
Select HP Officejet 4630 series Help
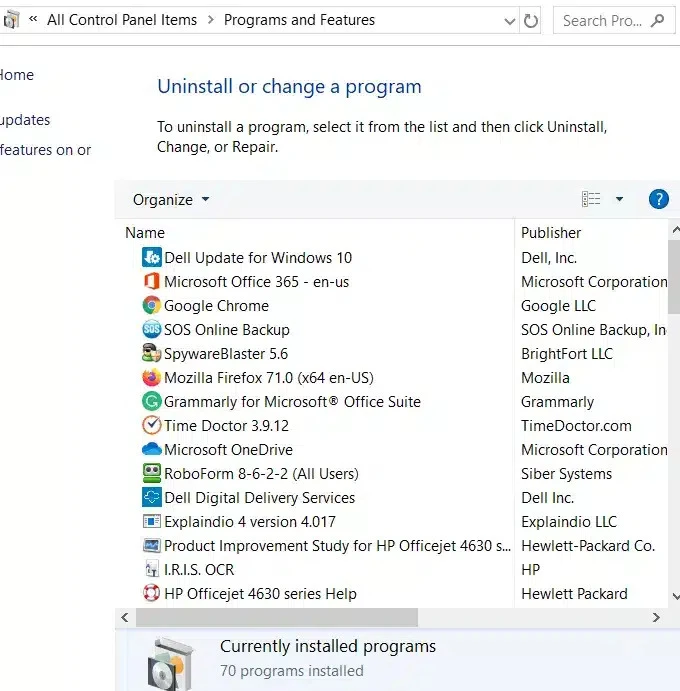pos(260,594)
